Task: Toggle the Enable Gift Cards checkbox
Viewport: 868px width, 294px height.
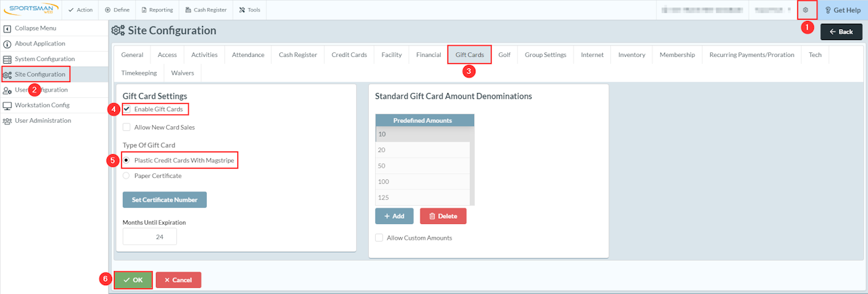Action: [127, 109]
